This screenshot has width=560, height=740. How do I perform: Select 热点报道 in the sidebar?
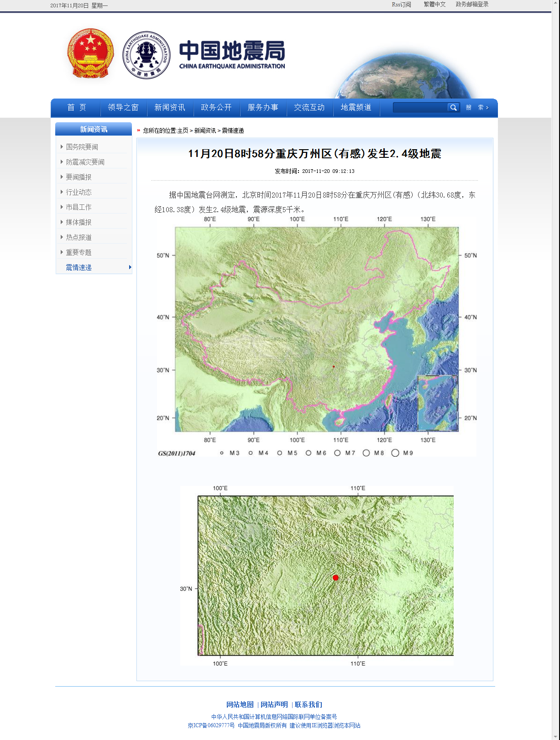[79, 237]
